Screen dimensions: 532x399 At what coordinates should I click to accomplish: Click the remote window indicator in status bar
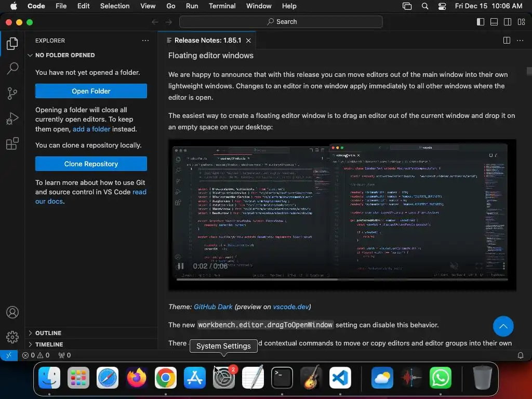pyautogui.click(x=9, y=355)
